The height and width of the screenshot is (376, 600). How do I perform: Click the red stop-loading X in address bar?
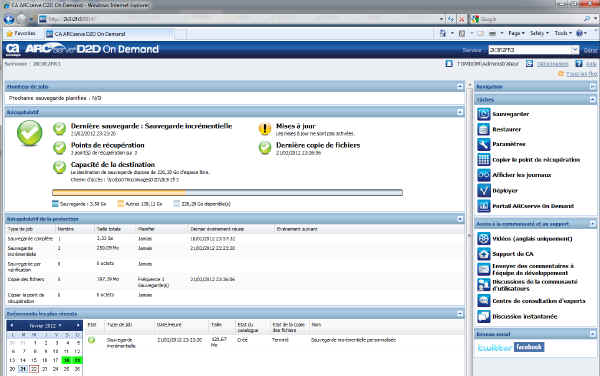point(462,19)
